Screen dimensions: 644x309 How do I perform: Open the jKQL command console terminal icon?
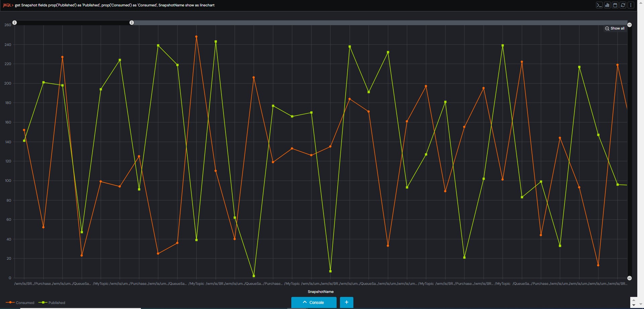click(599, 5)
